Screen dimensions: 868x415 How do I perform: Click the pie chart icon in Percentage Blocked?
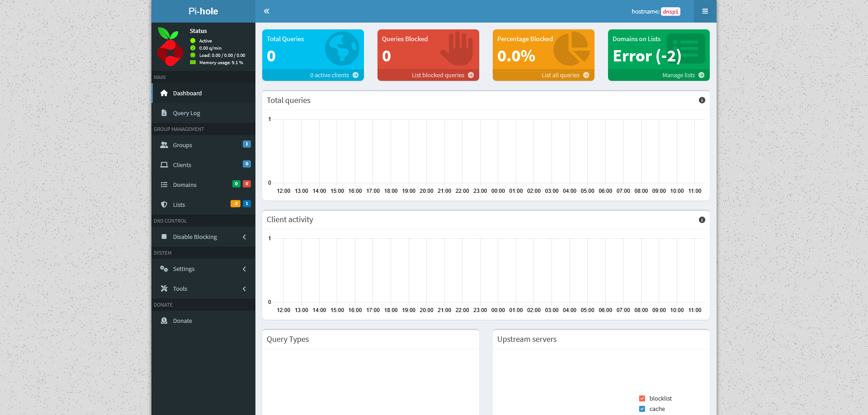572,49
